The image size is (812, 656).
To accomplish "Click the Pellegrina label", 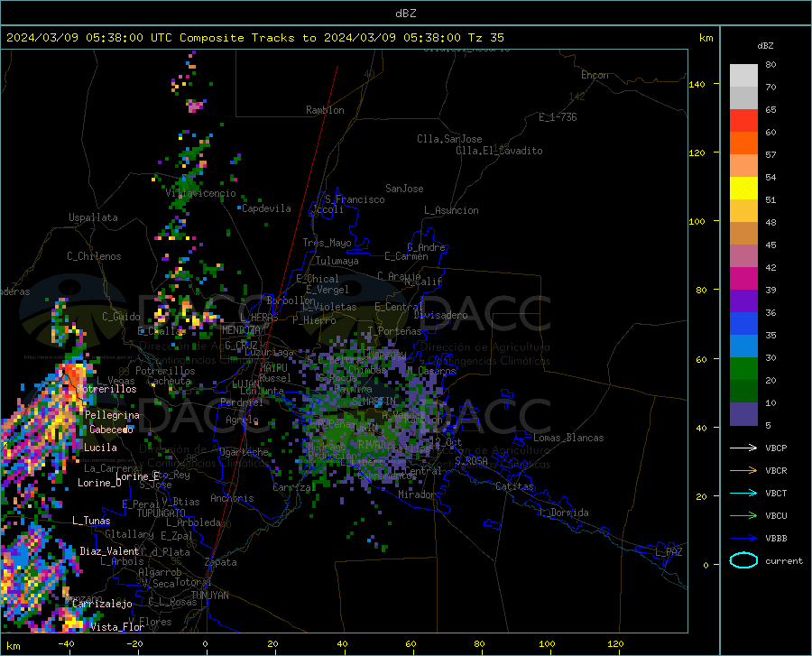I will click(112, 415).
